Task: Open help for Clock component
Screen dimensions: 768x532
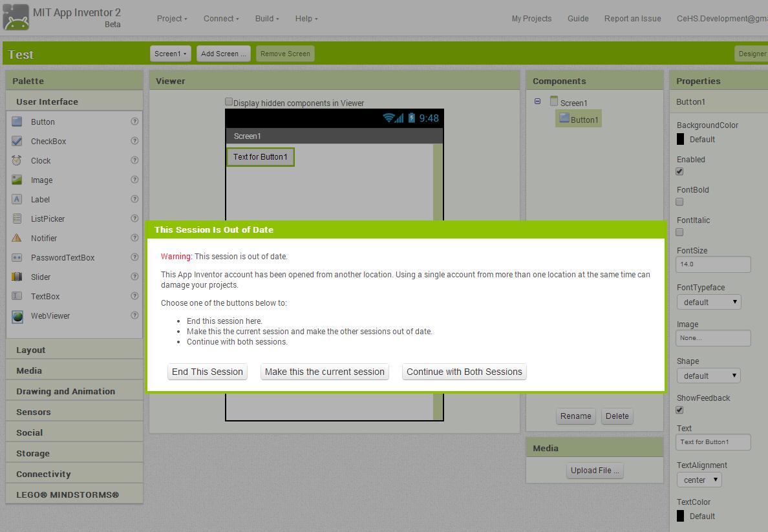Action: (x=134, y=160)
